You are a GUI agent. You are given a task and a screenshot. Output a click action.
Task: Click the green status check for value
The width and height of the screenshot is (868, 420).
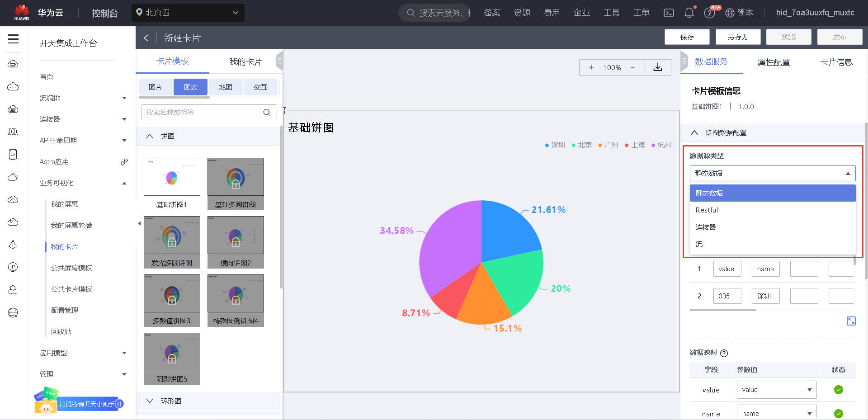[x=838, y=390]
